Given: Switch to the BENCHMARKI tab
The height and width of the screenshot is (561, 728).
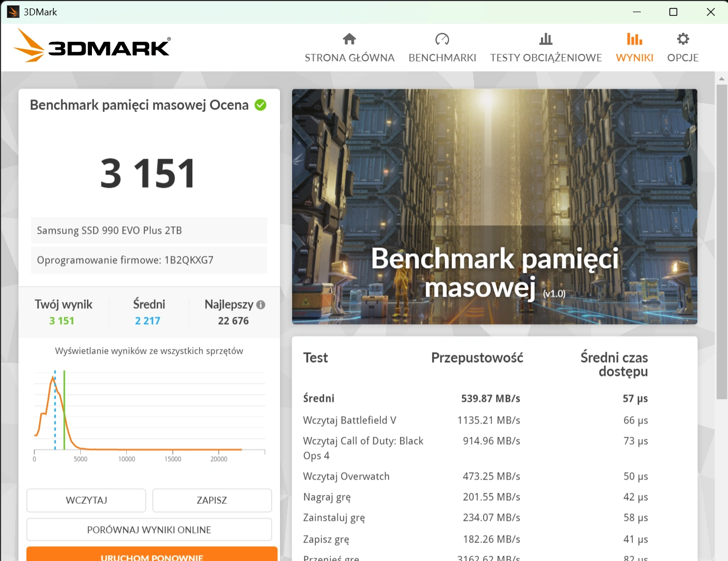Looking at the screenshot, I should pos(442,58).
